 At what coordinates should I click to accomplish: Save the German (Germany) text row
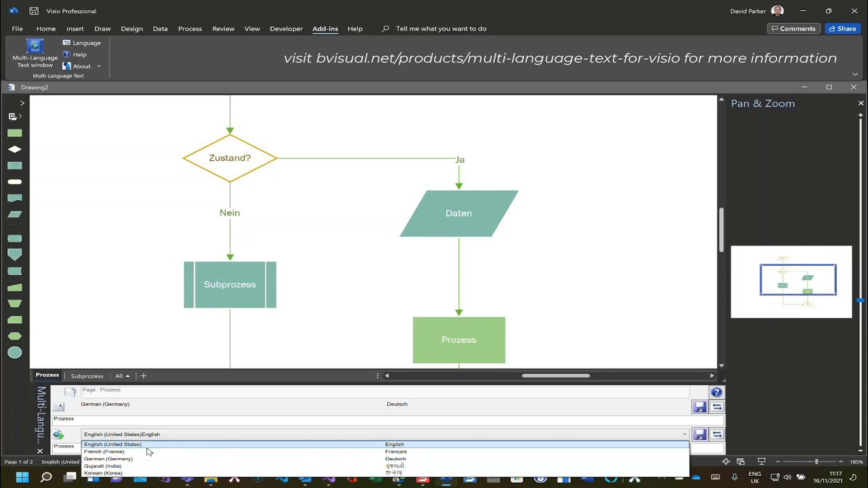coord(700,407)
